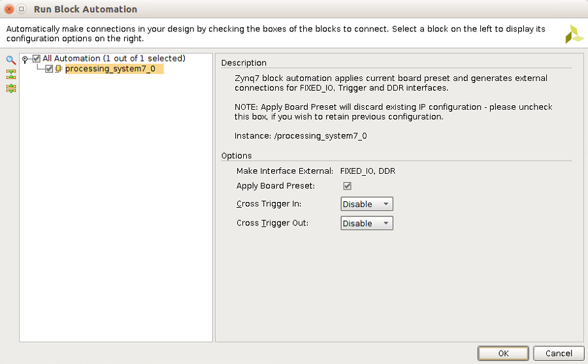Viewport: 588px width, 364px height.
Task: Click the window maximize button
Action: pyautogui.click(x=22, y=9)
